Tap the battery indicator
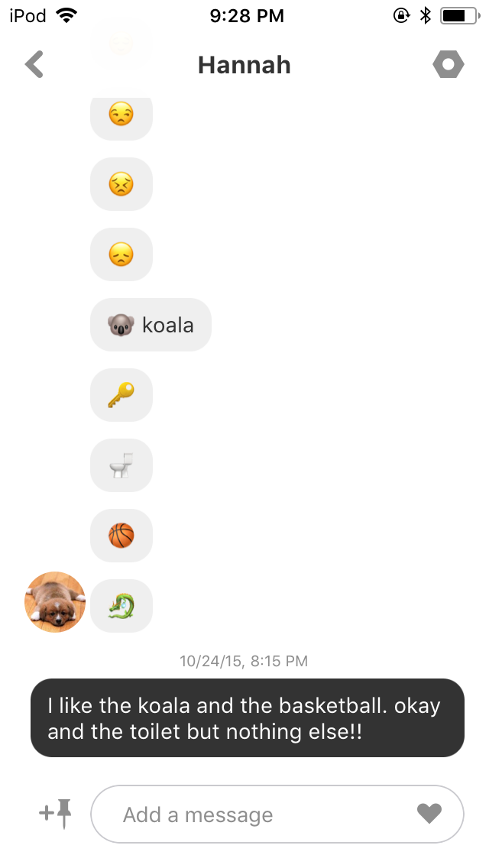The height and width of the screenshot is (868, 489). click(x=460, y=15)
